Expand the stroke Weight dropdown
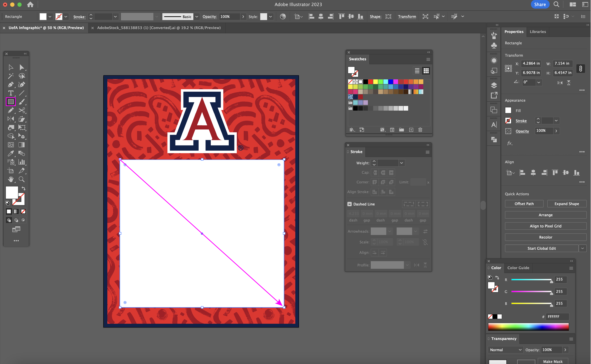Screen dimensions: 591x364 click(x=401, y=163)
